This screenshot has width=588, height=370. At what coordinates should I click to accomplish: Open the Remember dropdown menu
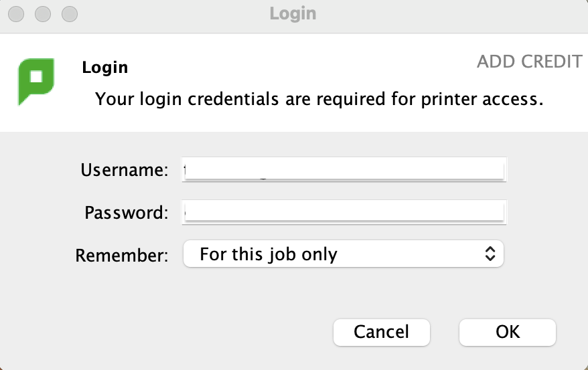(343, 254)
